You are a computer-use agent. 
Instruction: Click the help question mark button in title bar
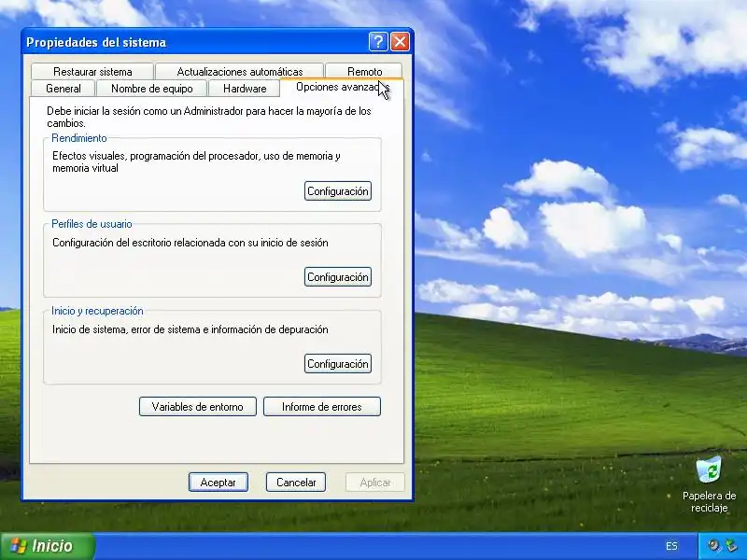click(378, 42)
